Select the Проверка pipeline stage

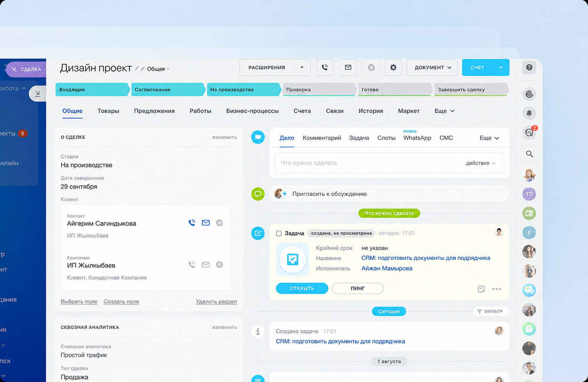[319, 90]
